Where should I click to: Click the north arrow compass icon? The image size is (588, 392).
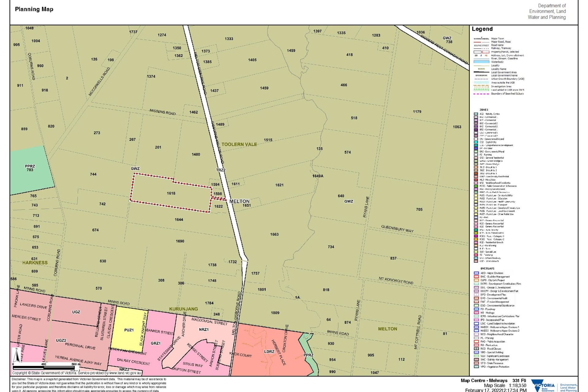[16, 356]
